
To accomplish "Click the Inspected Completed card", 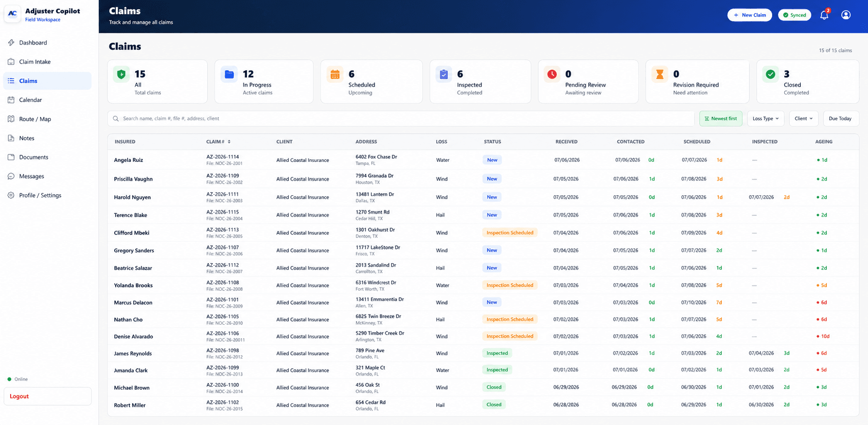I will point(480,81).
